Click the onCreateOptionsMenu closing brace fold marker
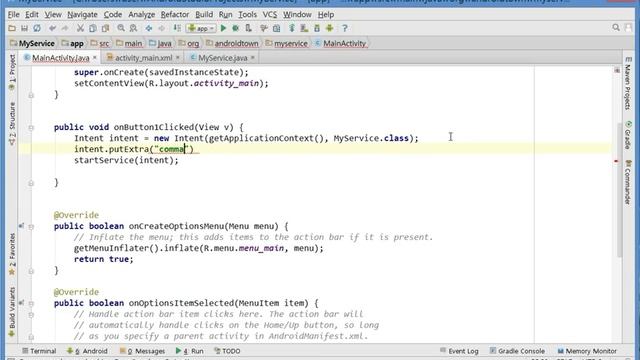 click(x=31, y=271)
